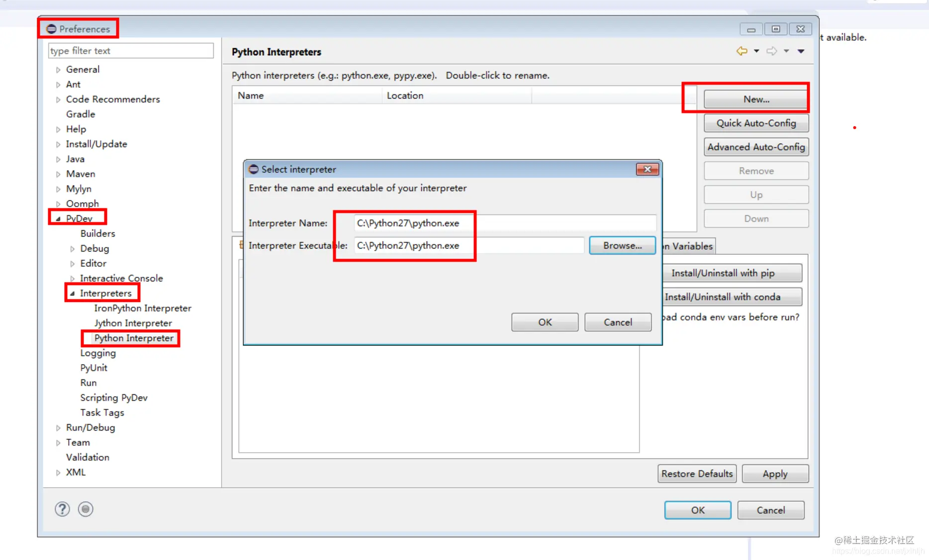
Task: Select Builders under PyDev
Action: coord(97,233)
